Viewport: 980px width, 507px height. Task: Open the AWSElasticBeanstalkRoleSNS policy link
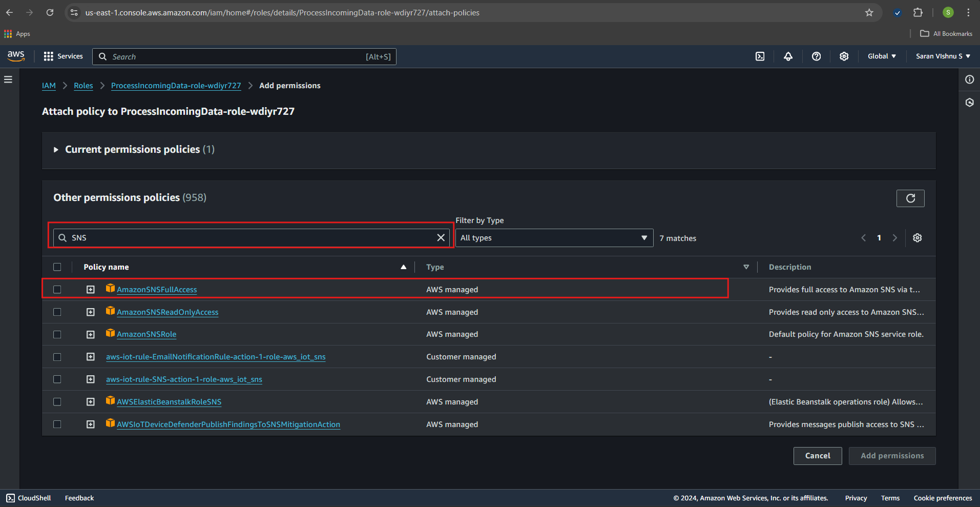coord(169,402)
